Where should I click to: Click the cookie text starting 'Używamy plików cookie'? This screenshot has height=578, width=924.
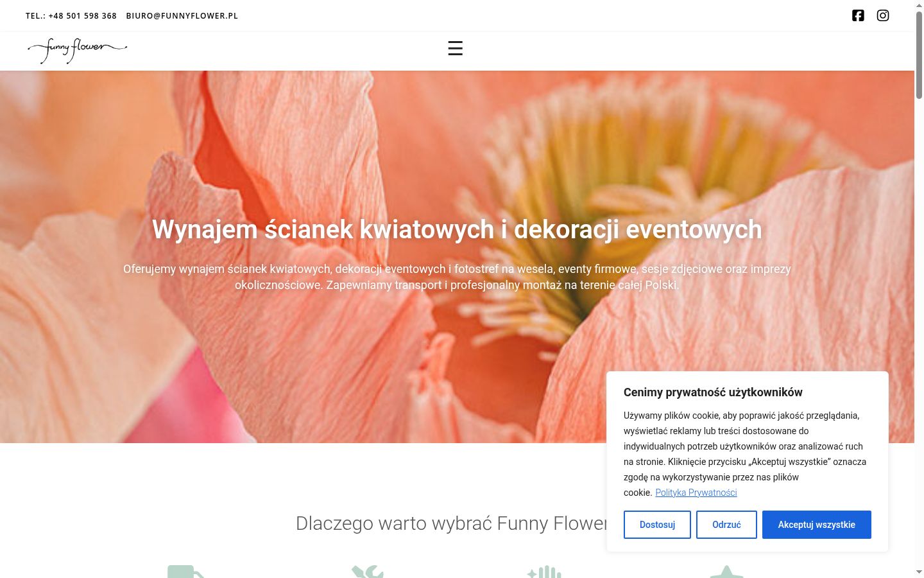[745, 454]
